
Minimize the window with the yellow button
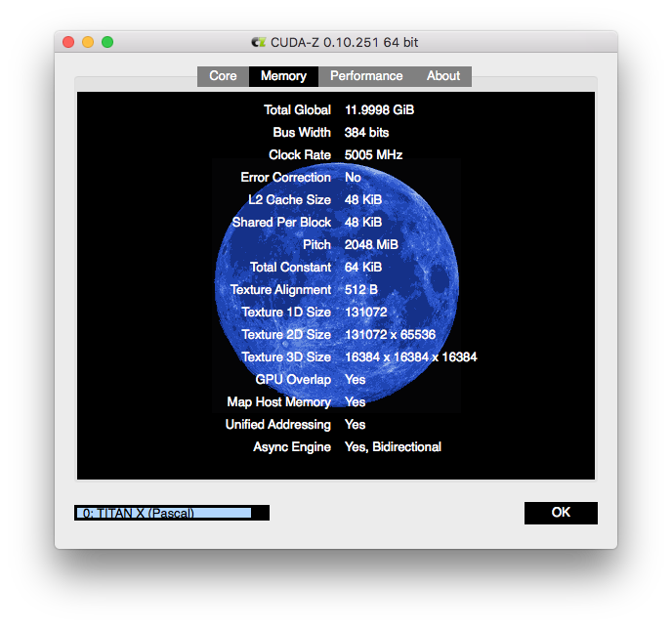coord(88,42)
